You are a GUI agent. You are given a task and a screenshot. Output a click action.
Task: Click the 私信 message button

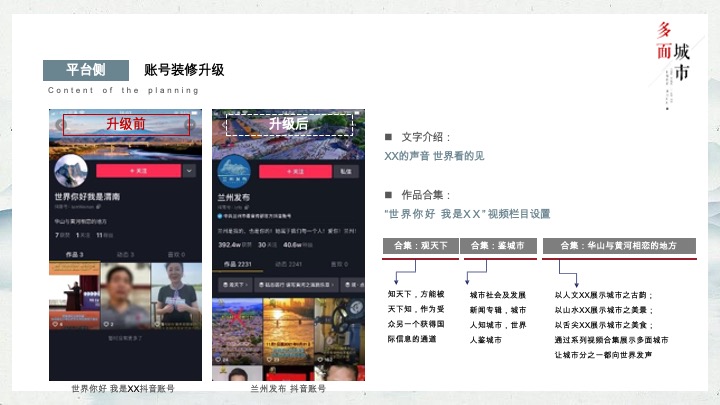click(x=346, y=172)
